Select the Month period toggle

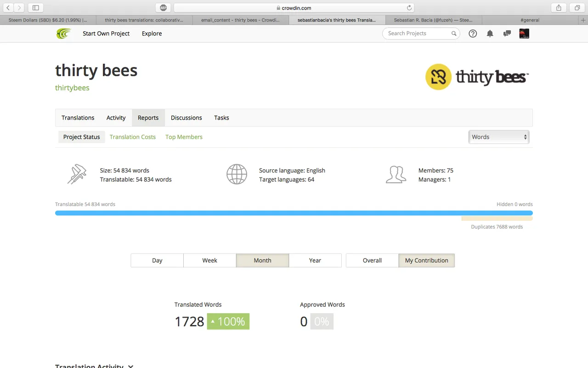[262, 260]
